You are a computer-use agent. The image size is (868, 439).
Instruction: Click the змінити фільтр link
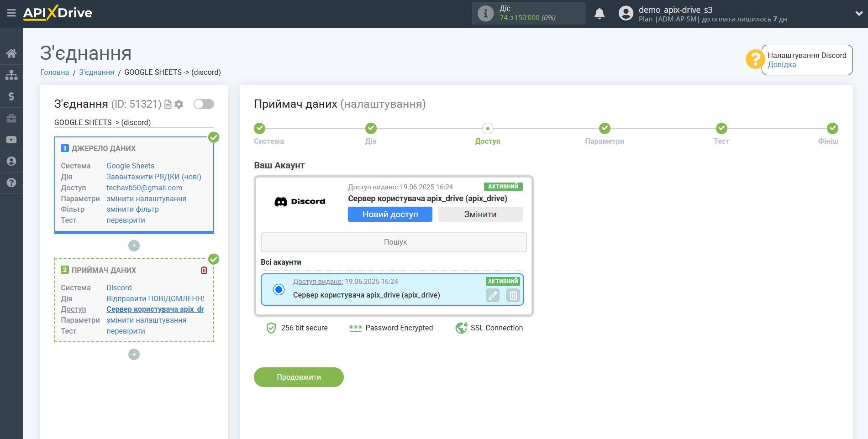click(x=132, y=209)
